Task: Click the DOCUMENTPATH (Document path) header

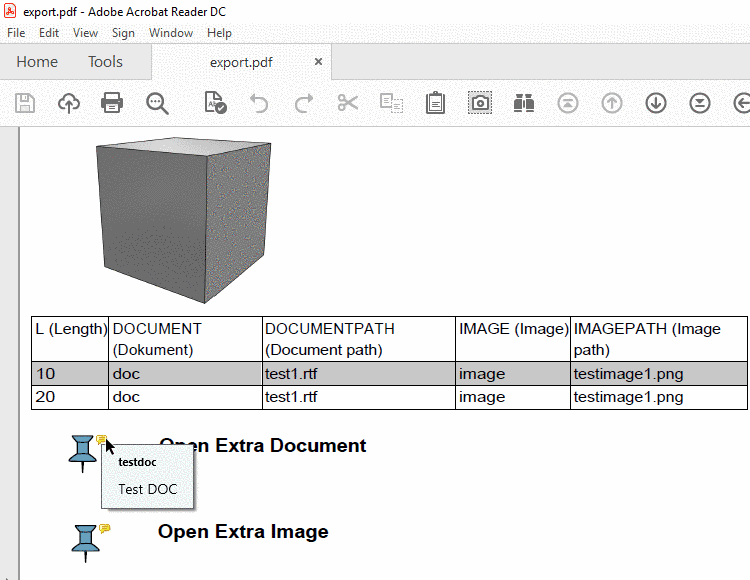Action: coord(359,339)
